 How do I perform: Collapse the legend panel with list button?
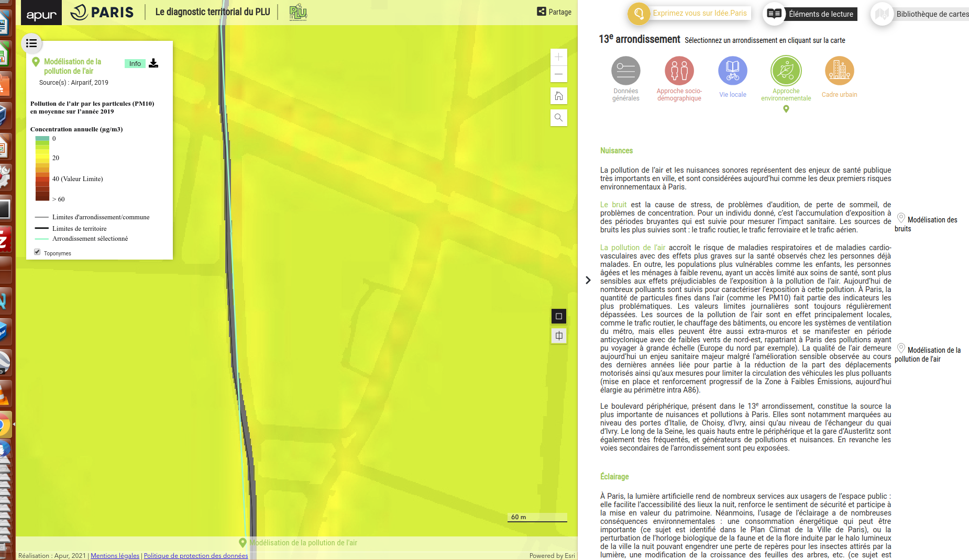pyautogui.click(x=31, y=43)
